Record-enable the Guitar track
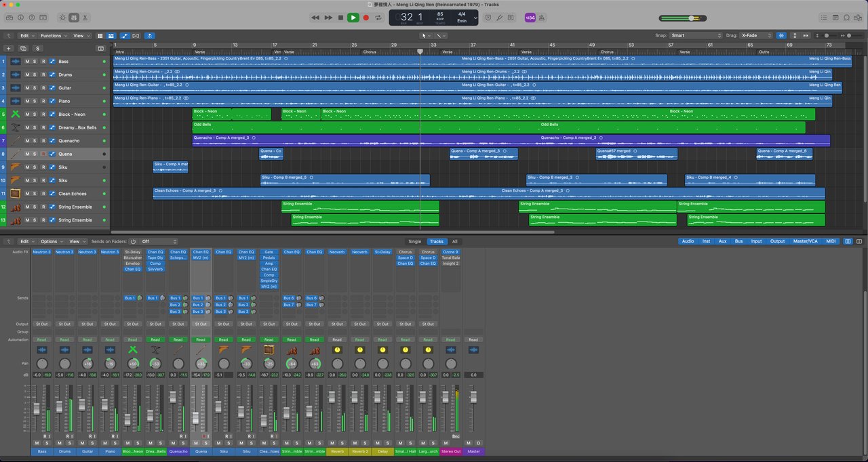 coord(43,88)
